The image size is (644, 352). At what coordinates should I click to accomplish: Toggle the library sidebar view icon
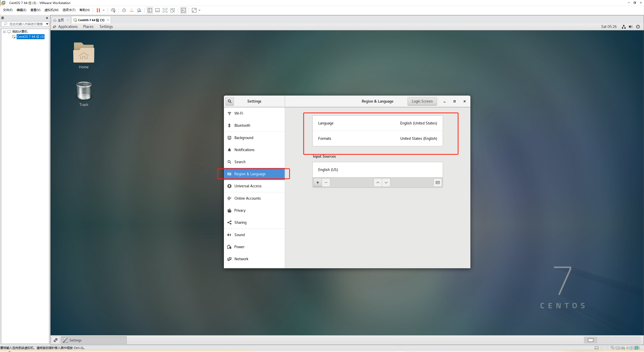150,10
